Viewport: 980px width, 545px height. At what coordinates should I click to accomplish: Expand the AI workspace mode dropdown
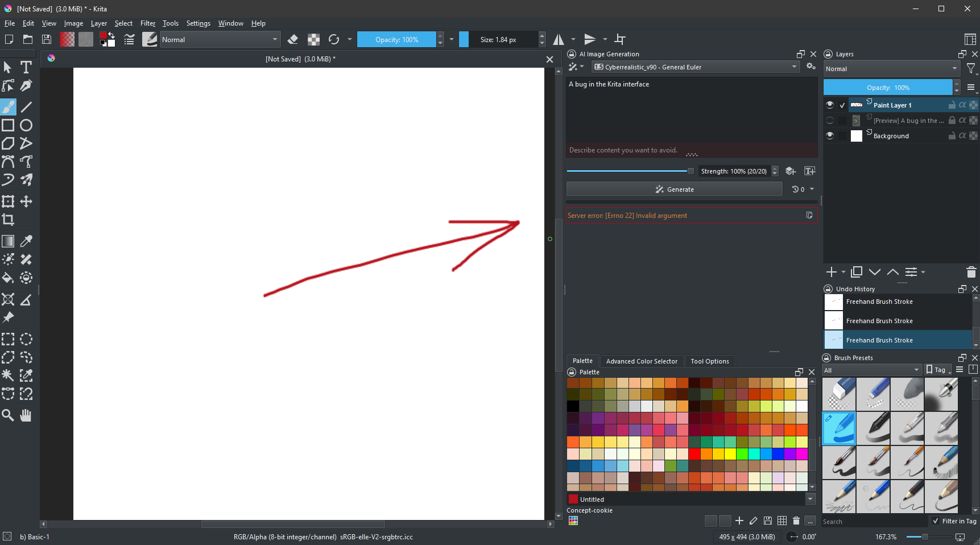(576, 67)
